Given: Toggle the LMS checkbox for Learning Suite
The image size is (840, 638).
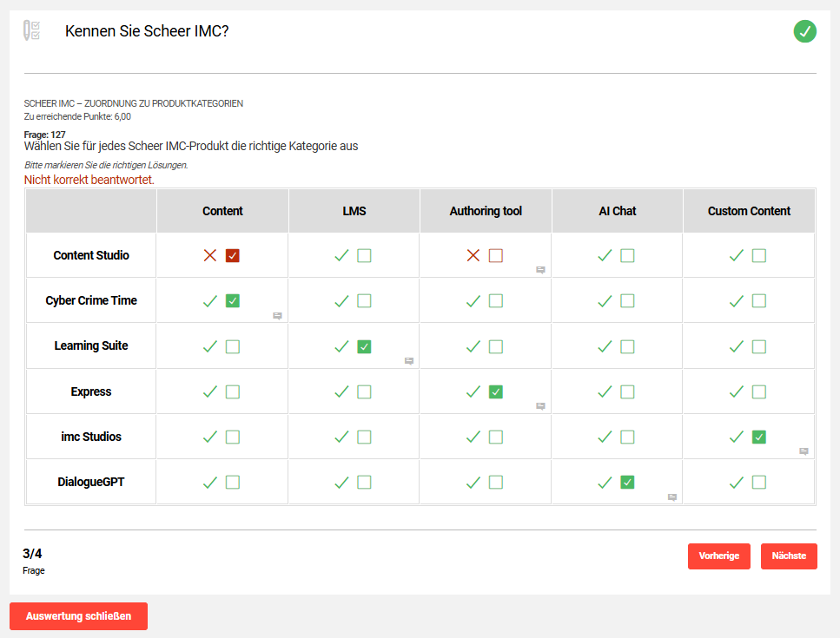Looking at the screenshot, I should coord(364,346).
